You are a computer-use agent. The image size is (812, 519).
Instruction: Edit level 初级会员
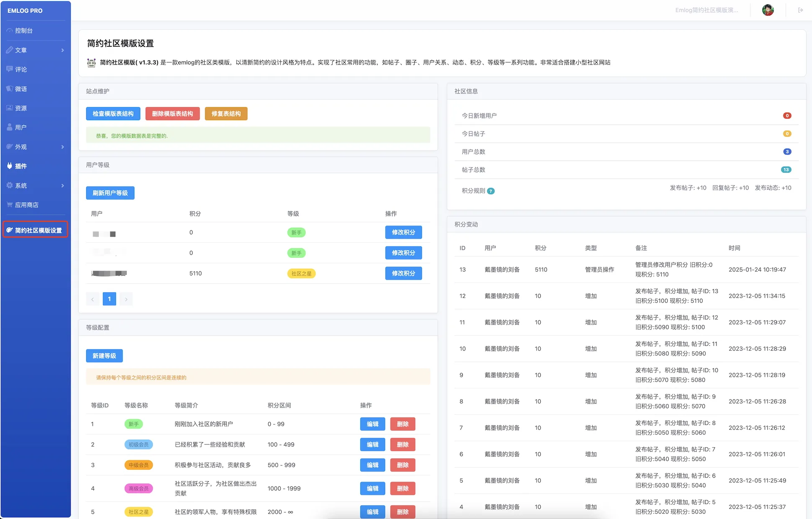[373, 444]
